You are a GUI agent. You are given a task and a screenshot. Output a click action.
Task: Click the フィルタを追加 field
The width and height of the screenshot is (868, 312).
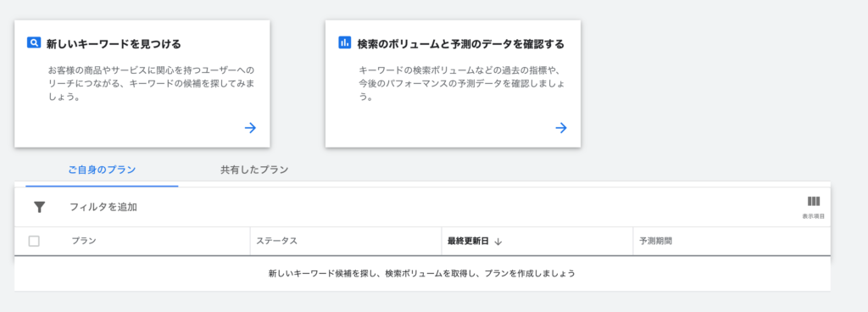point(103,207)
